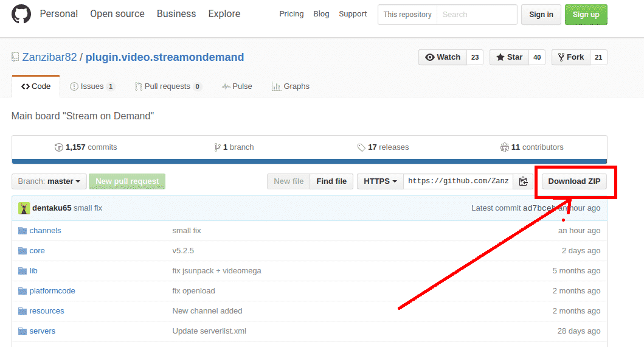Click the releases tag icon
This screenshot has width=644, height=347.
pyautogui.click(x=361, y=147)
